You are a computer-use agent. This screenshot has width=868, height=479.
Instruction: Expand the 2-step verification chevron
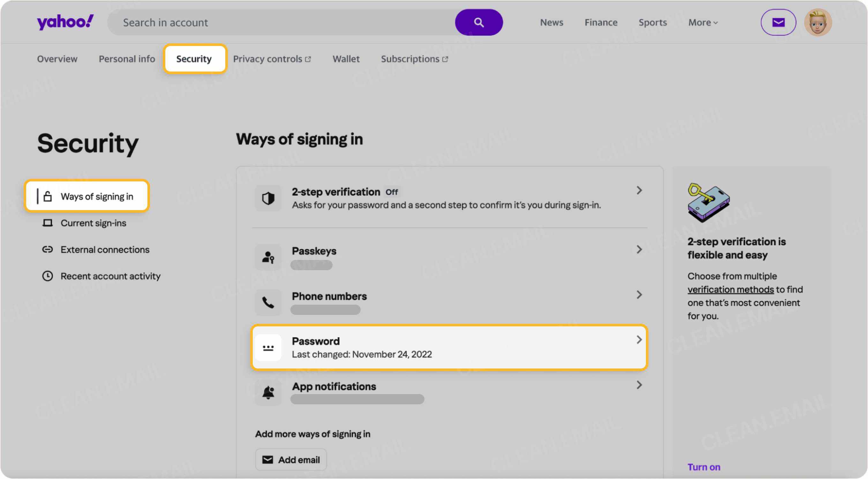click(x=639, y=190)
